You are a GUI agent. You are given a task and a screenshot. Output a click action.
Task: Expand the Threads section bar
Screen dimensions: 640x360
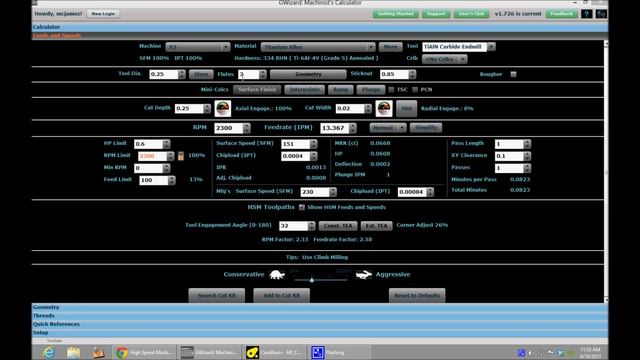point(320,316)
